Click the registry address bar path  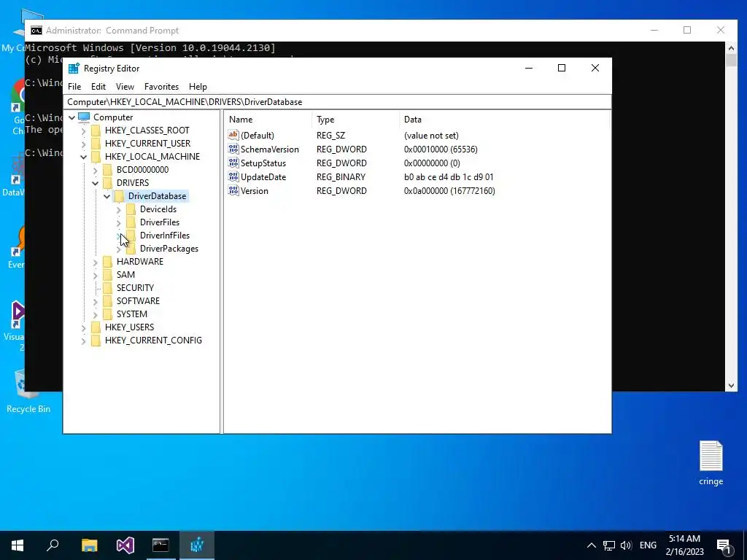tap(337, 102)
